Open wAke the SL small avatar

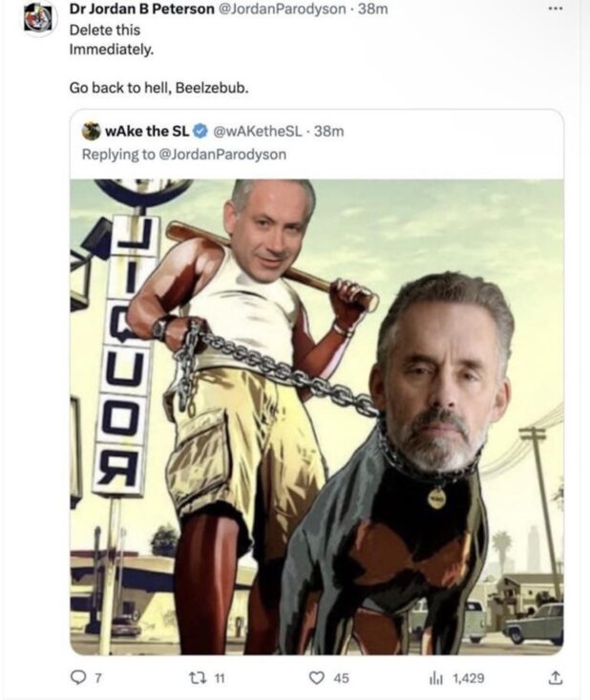(92, 131)
